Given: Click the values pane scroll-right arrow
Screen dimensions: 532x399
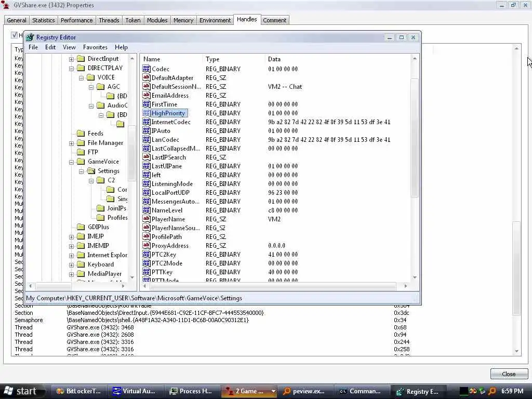Looking at the screenshot, I should [405, 286].
